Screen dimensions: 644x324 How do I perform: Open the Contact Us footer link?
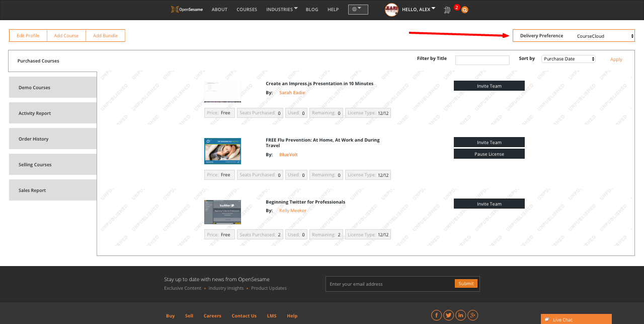click(x=244, y=316)
